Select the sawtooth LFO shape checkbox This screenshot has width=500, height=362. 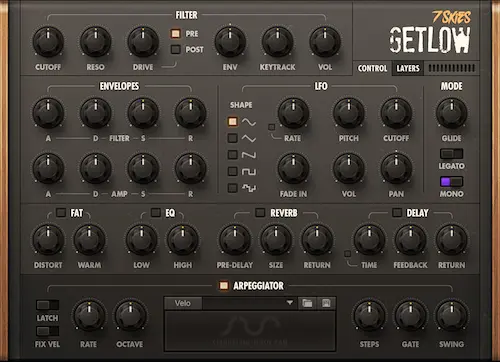click(232, 155)
